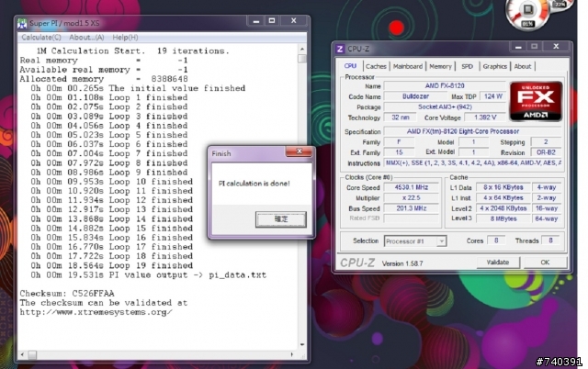Click the OK button in CPU-Z

pos(545,263)
